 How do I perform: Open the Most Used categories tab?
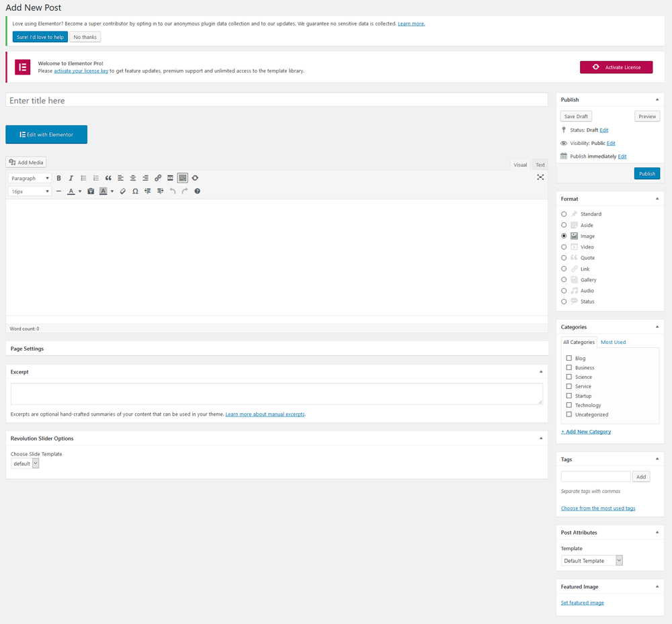pyautogui.click(x=613, y=342)
